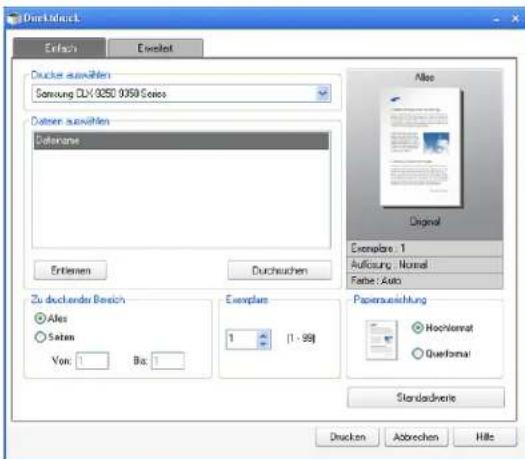Select the Hochformat orientation
This screenshot has width=525, height=459.
click(x=417, y=327)
